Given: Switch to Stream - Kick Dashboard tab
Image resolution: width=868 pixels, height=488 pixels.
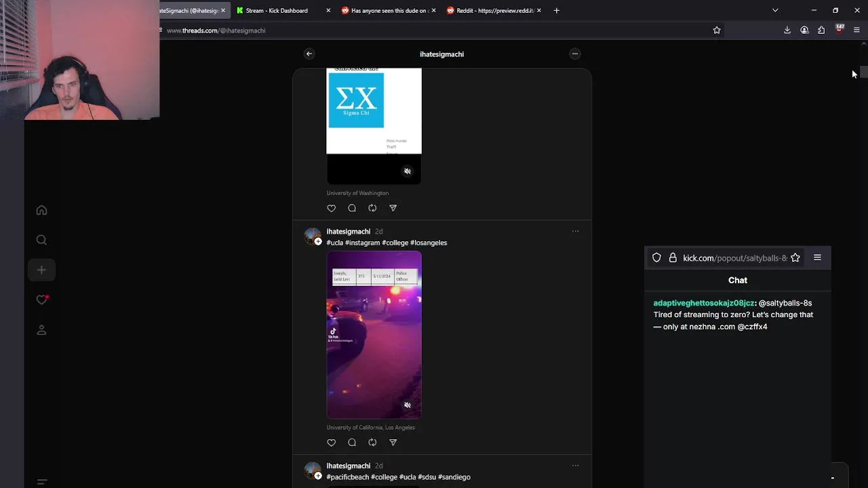Looking at the screenshot, I should coord(277,10).
